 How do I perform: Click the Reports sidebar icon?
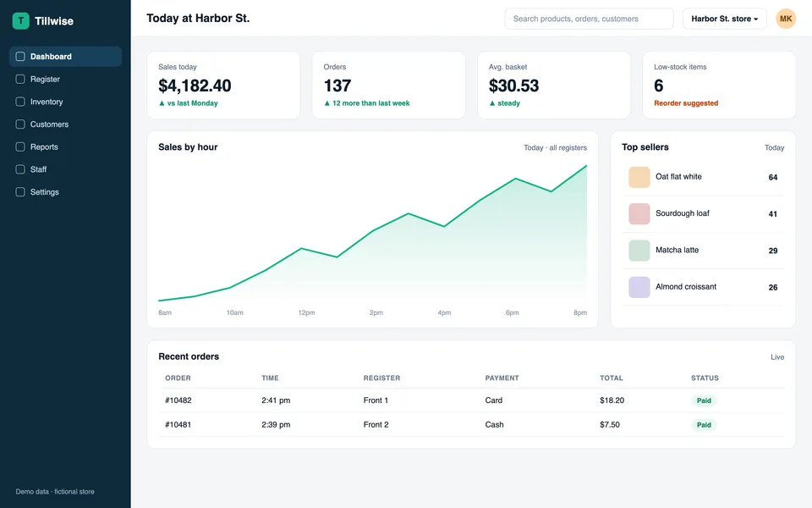(20, 146)
